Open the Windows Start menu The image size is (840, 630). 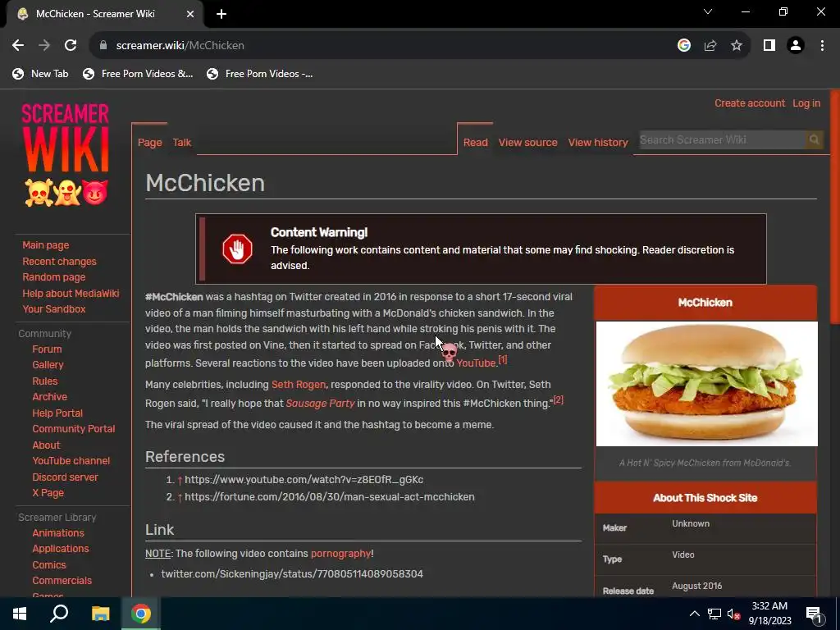(20, 614)
